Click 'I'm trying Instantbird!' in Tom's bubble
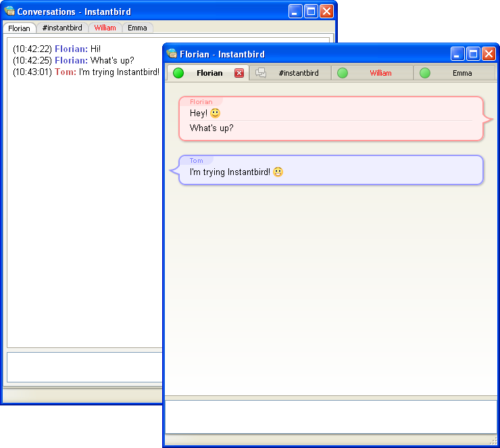Image resolution: width=500 pixels, height=448 pixels. pos(230,172)
